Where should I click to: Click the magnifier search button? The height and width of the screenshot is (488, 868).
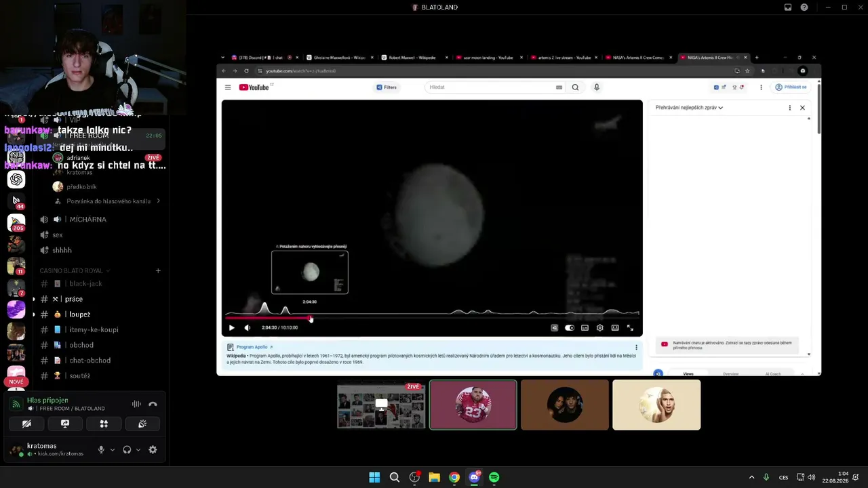click(575, 87)
